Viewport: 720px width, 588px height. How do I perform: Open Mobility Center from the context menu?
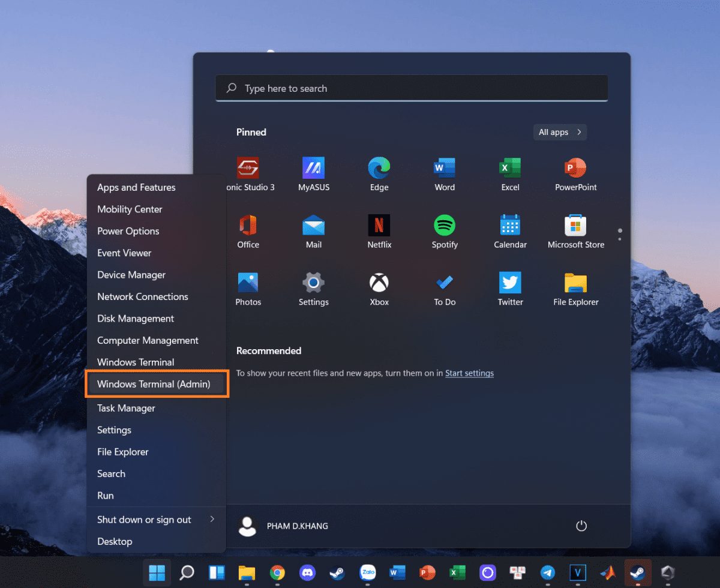click(157, 209)
